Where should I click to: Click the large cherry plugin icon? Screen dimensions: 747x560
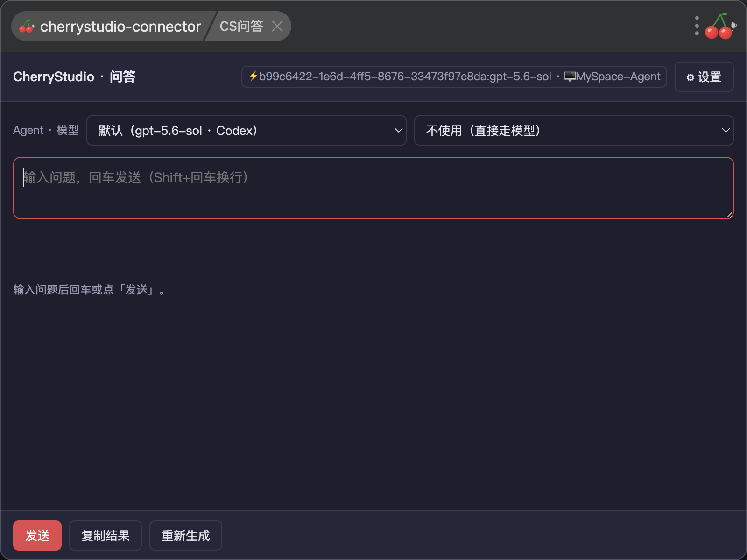click(x=720, y=26)
